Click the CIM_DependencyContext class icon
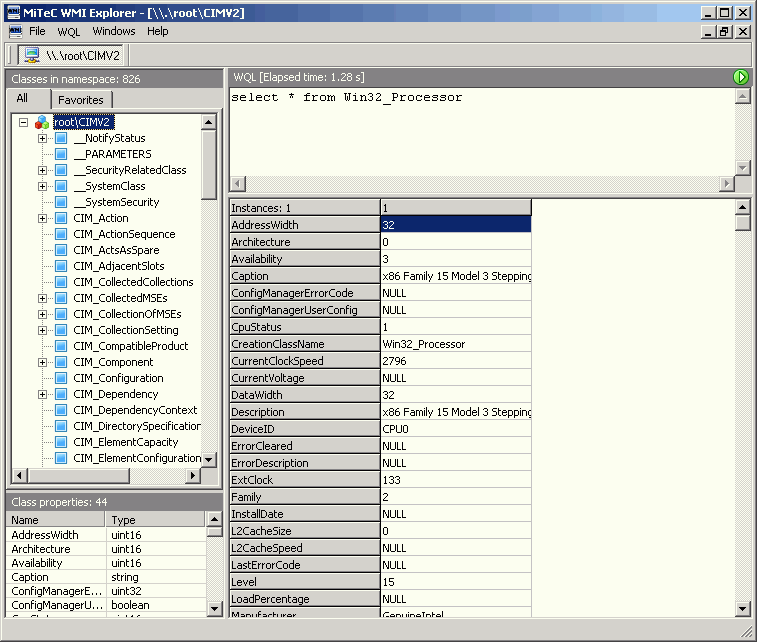The height and width of the screenshot is (642, 757). [61, 410]
